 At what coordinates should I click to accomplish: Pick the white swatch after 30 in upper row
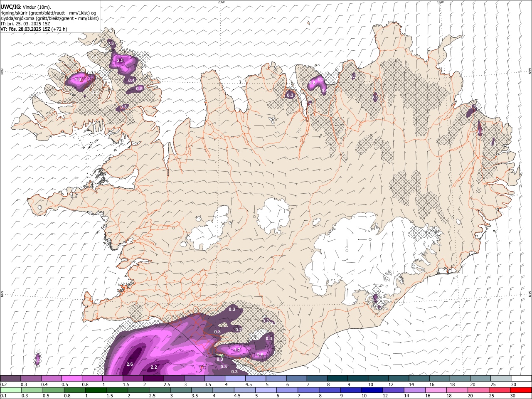(521, 379)
